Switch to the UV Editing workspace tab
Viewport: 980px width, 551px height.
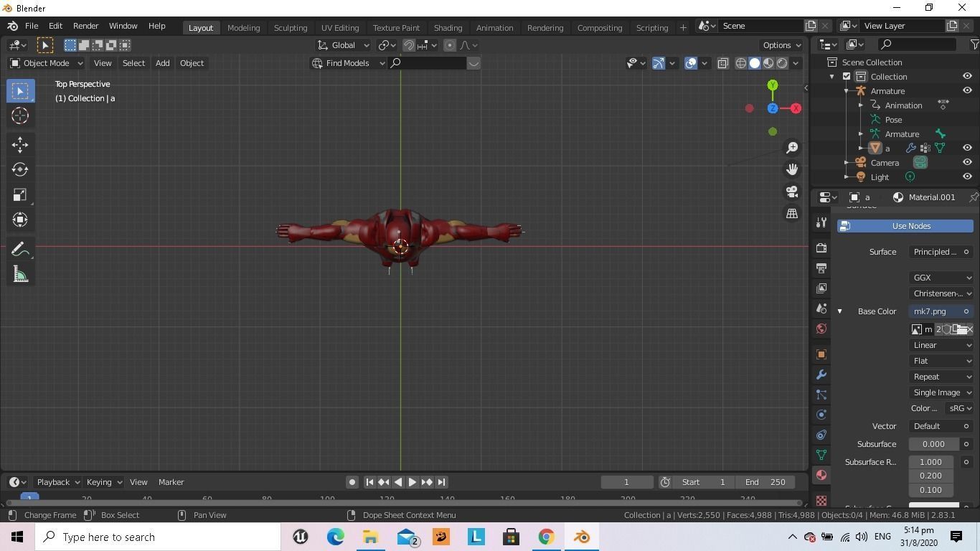340,27
